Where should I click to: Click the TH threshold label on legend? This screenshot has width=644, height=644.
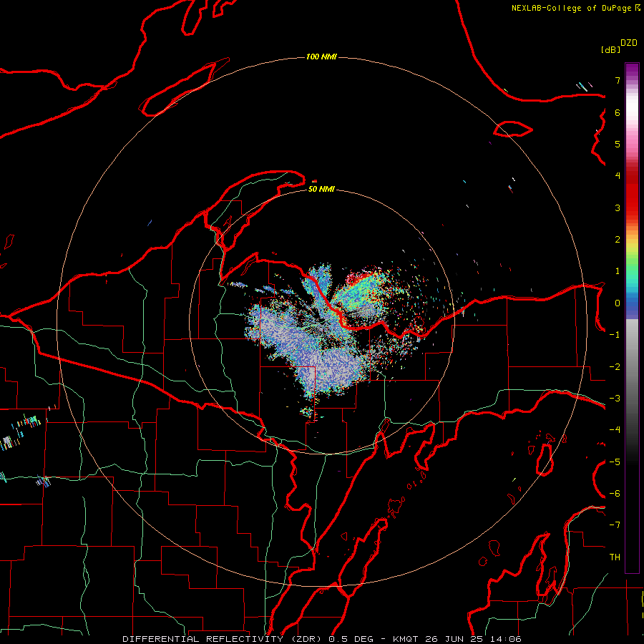(615, 557)
